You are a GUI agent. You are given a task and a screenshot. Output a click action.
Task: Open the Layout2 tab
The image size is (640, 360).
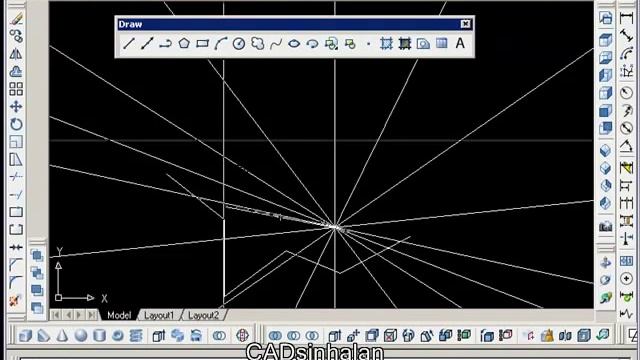tap(203, 315)
